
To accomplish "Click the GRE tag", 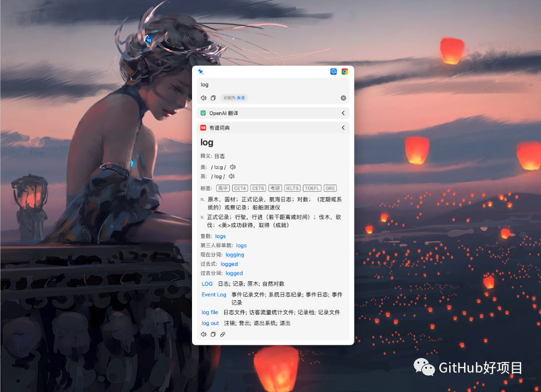I will (330, 188).
